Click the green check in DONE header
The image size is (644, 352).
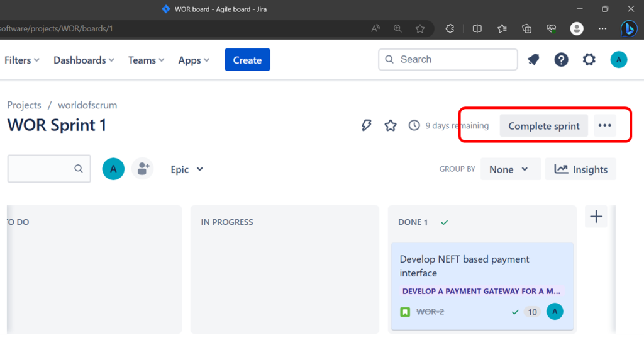coord(445,222)
